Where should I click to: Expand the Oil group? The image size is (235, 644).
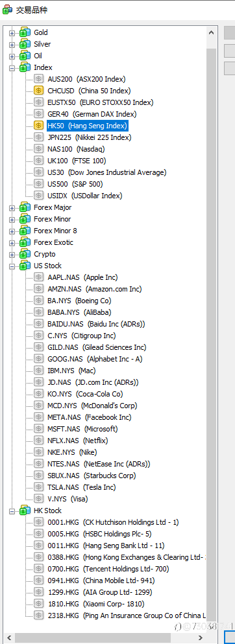12,56
